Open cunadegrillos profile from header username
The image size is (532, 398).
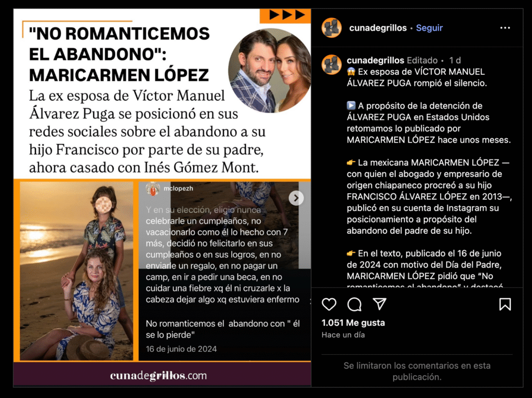(378, 28)
